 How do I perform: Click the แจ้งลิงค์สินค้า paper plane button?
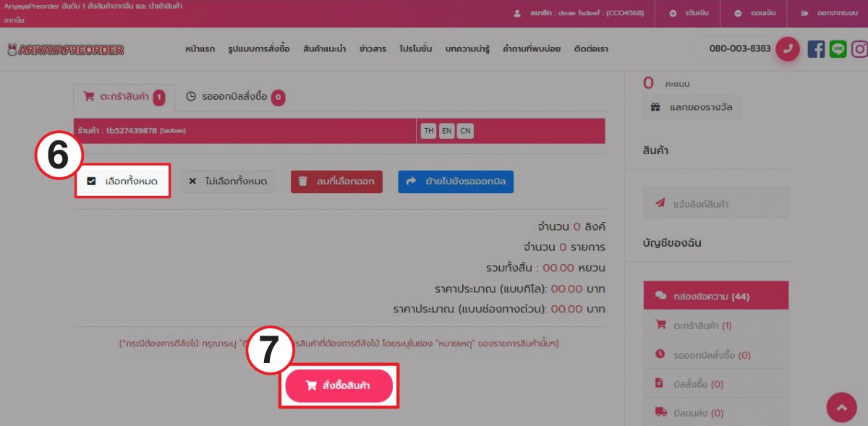point(716,204)
